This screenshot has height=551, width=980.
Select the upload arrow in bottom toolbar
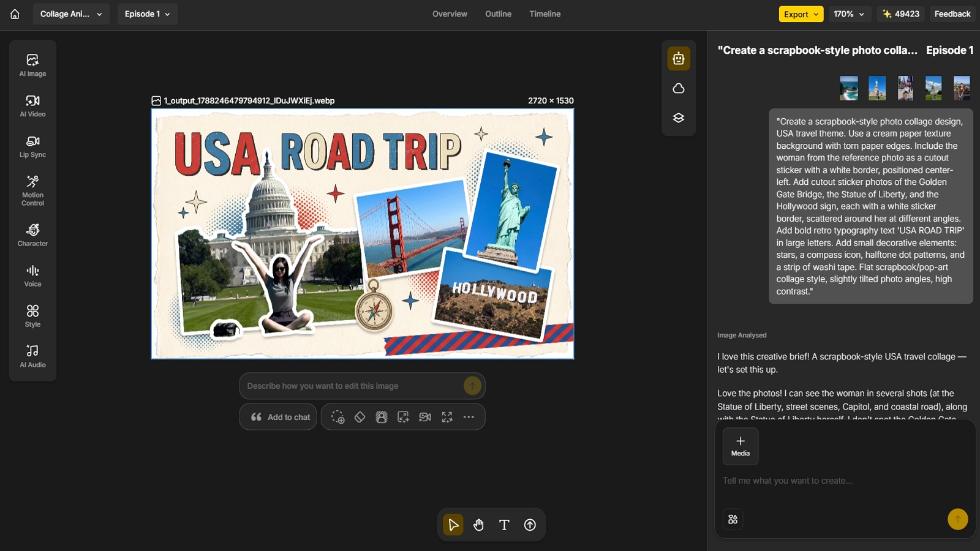(x=530, y=525)
